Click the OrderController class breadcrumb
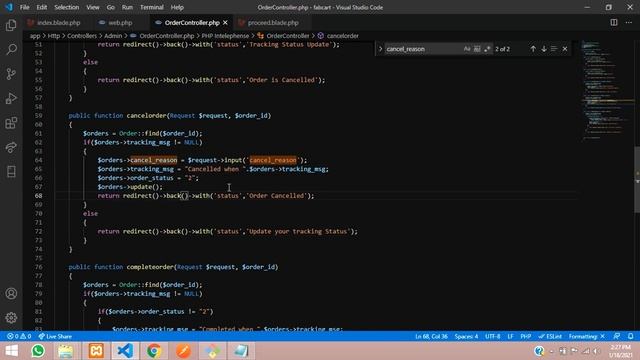Viewport: 640px width, 360px height. pyautogui.click(x=288, y=36)
